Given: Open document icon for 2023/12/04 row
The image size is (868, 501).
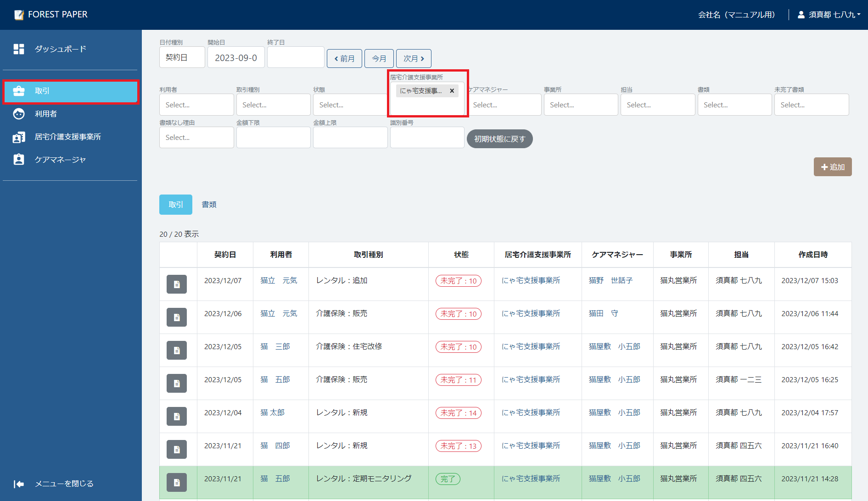Looking at the screenshot, I should [177, 417].
